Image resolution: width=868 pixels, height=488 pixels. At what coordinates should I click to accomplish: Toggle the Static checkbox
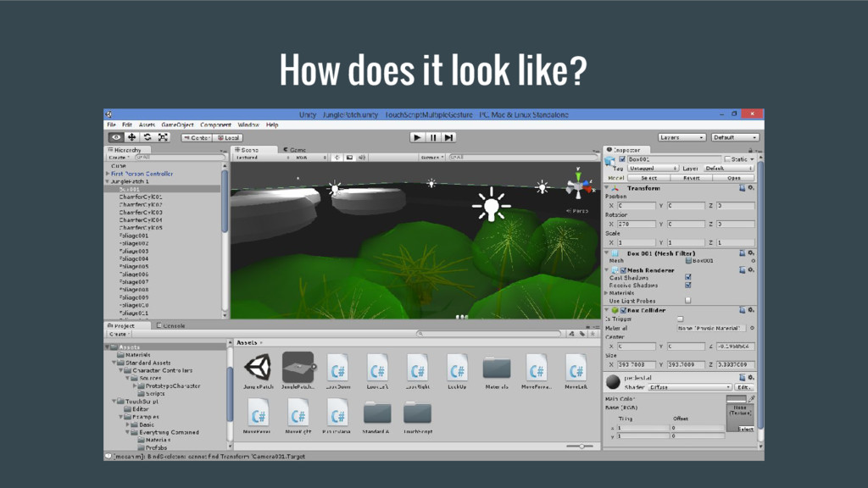pos(728,159)
